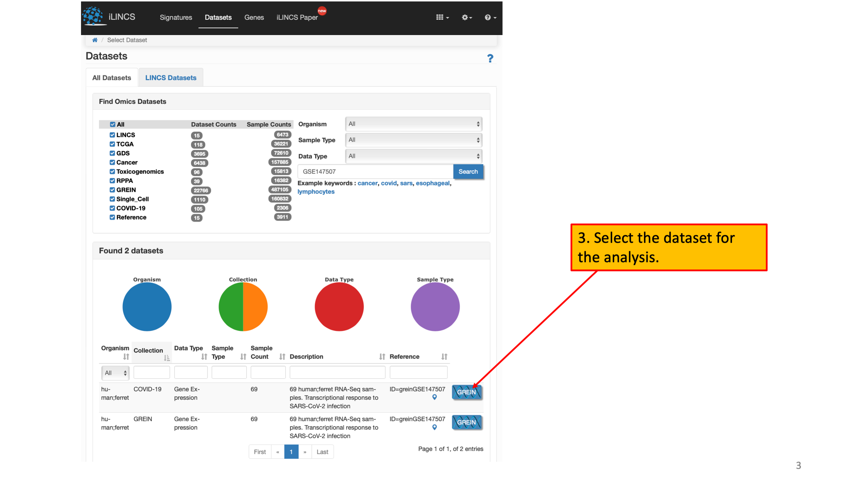Viewport: 868px width, 488px height.
Task: Sort table by Description column
Action: click(x=382, y=356)
